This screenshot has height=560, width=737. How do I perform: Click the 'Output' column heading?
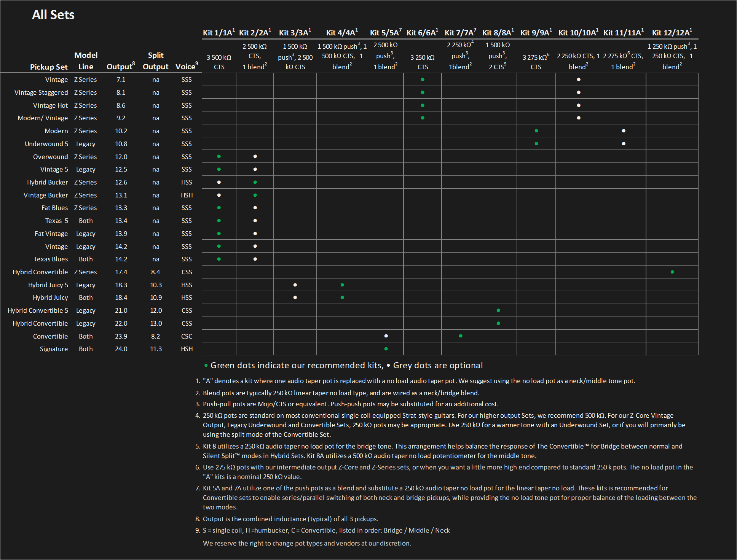[121, 66]
